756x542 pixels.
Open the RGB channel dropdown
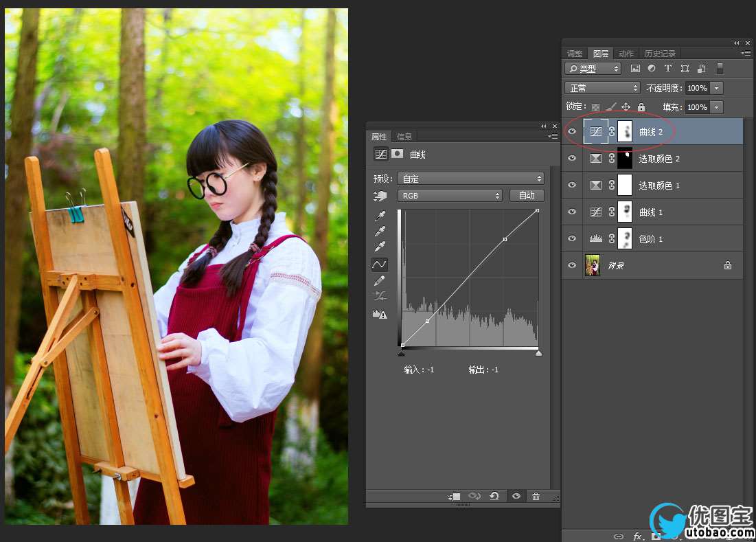coord(451,196)
